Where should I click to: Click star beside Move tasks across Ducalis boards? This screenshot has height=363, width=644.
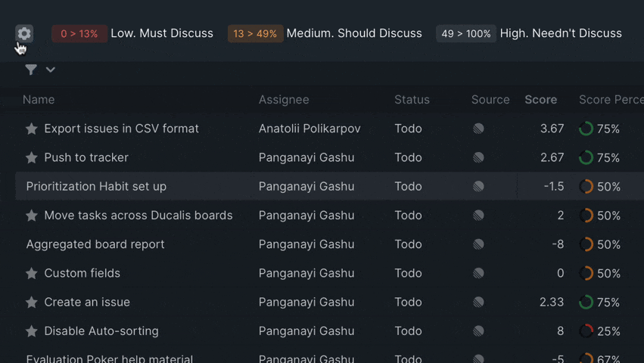(x=32, y=216)
